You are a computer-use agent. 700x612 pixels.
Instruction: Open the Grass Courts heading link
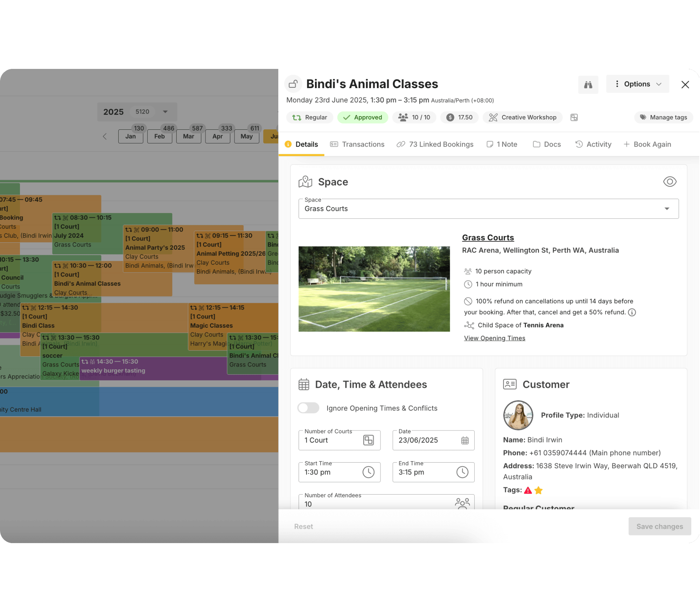point(488,238)
